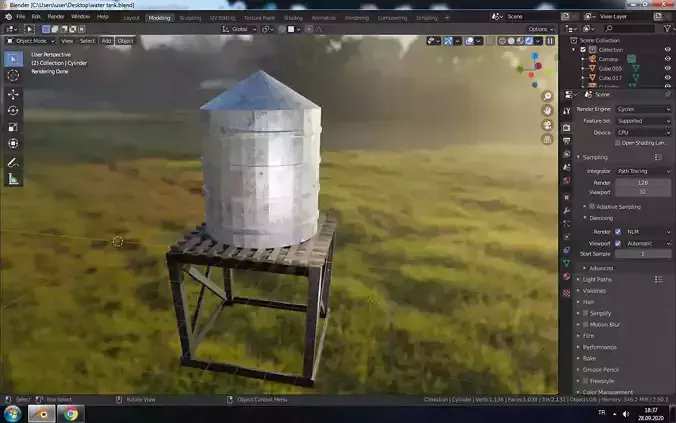
Task: Choose the Rotate tool
Action: [13, 111]
